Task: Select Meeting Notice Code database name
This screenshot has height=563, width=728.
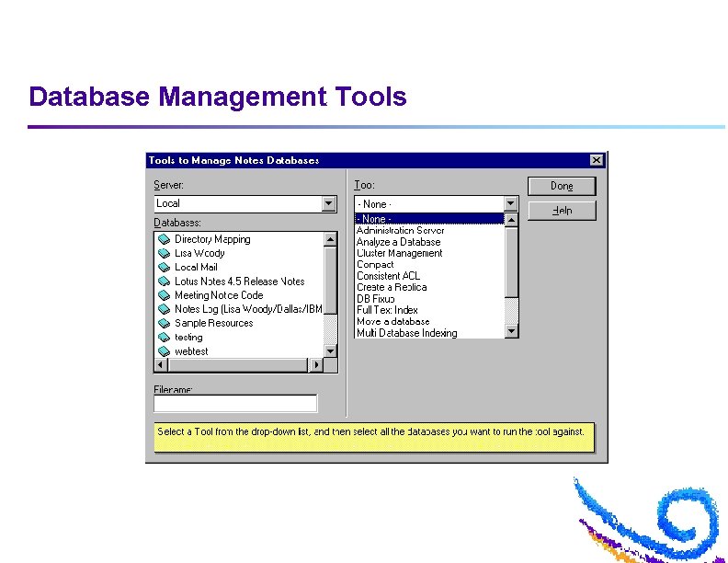Action: [219, 295]
